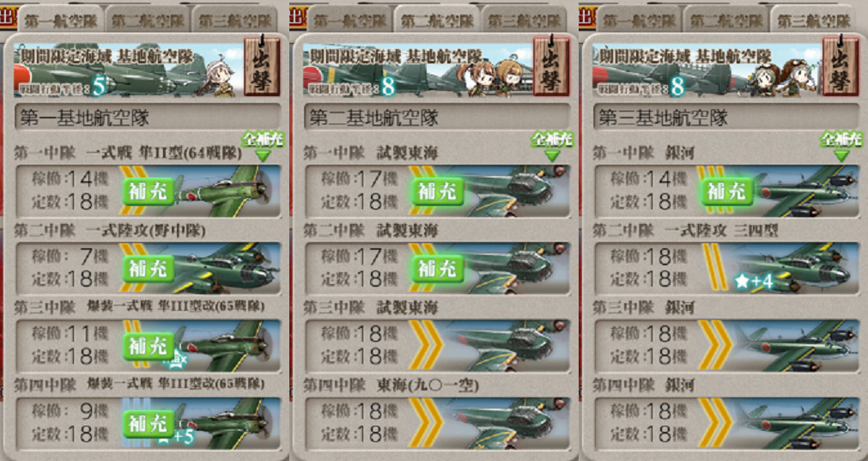Click the 出撃 wooden sign in first air base panel
This screenshot has height=461, width=868.
point(262,66)
